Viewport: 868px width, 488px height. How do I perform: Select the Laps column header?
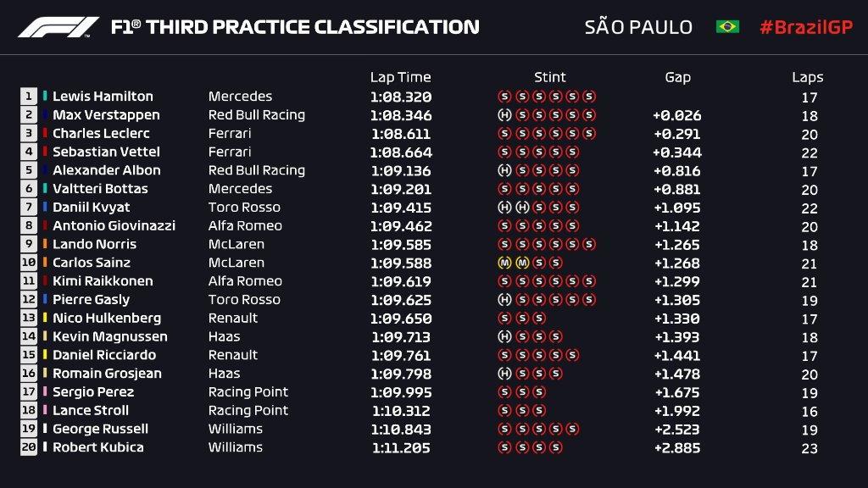coord(807,77)
